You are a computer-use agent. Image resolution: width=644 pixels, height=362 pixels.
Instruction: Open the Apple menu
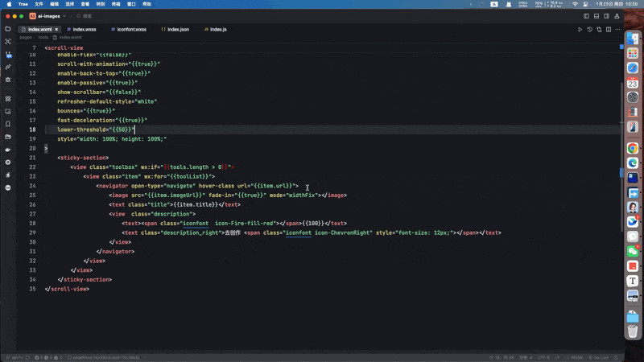pyautogui.click(x=9, y=4)
